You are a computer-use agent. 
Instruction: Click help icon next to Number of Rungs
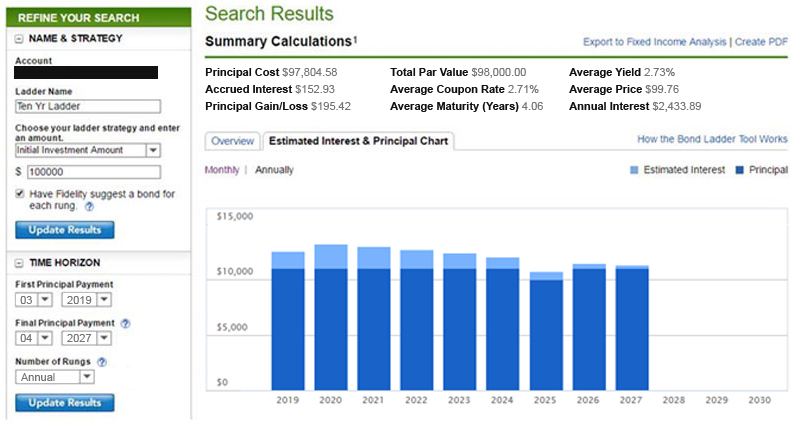coord(102,362)
